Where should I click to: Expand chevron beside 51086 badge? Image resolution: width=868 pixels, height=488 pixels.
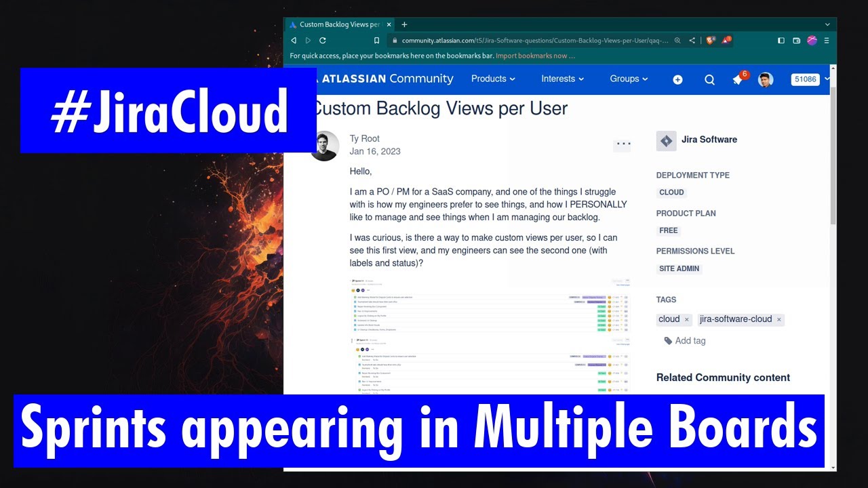click(827, 79)
